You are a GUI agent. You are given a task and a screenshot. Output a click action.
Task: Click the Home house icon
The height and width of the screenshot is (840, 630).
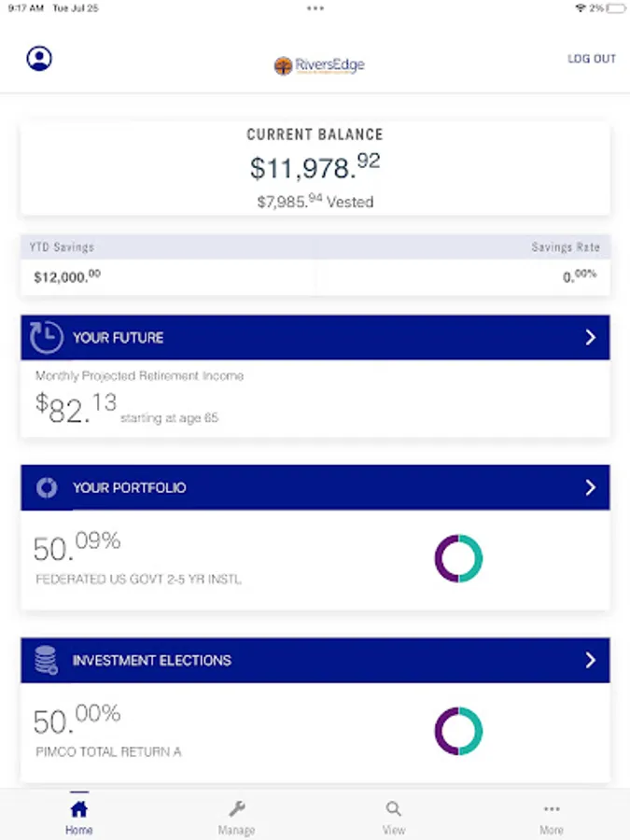79,809
